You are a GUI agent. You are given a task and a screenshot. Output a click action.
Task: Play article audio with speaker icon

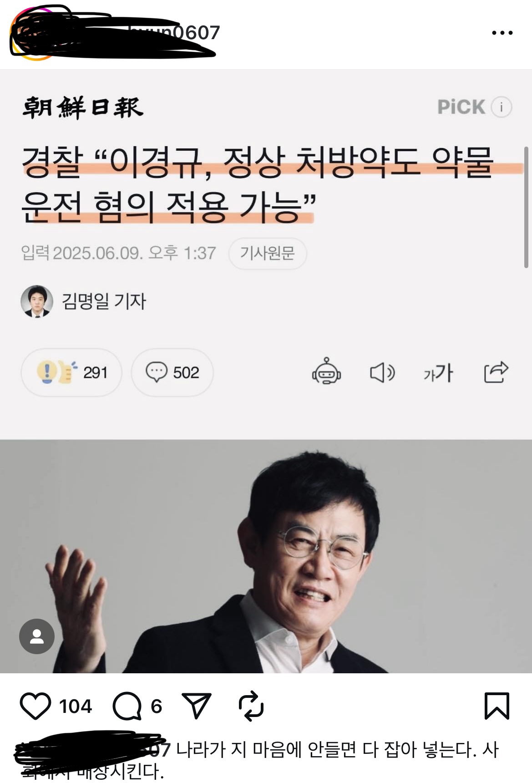[382, 373]
